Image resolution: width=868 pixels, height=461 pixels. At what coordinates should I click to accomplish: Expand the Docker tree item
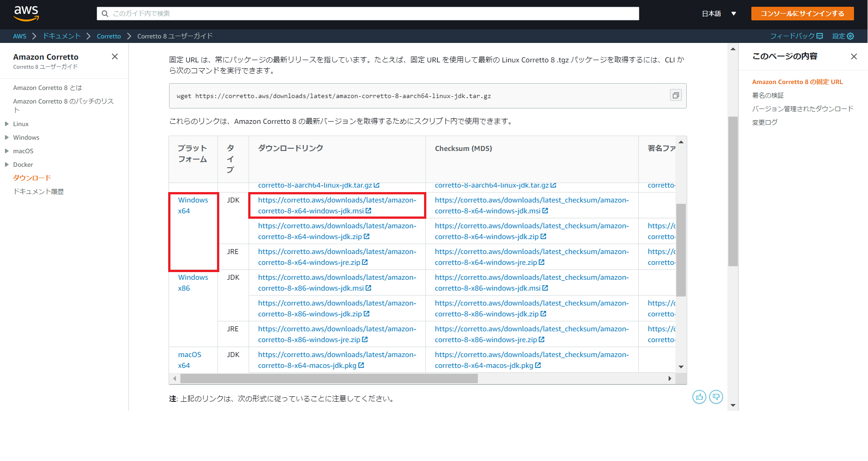coord(7,165)
